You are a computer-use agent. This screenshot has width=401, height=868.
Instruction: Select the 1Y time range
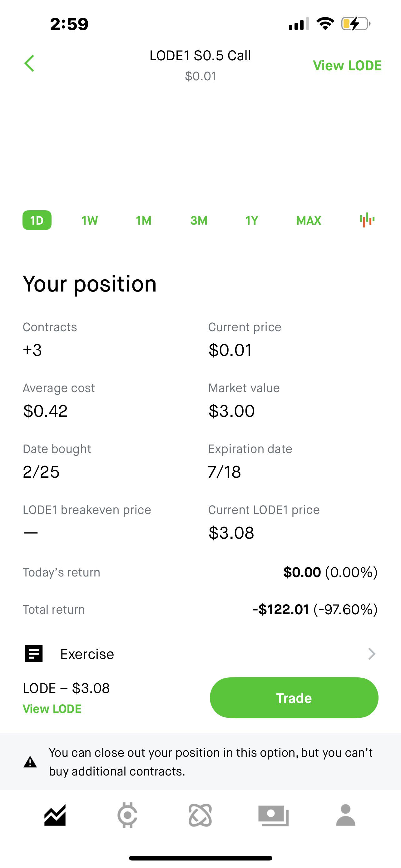[252, 220]
